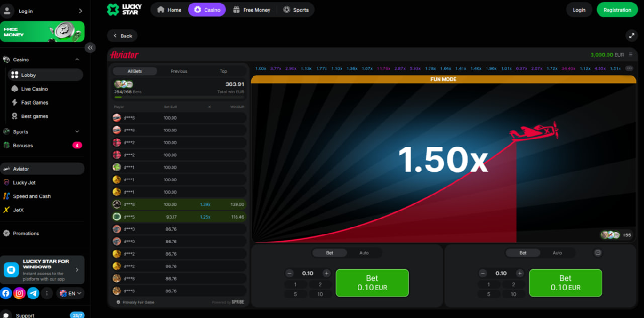644x318 pixels.
Task: Expand the Sports sidebar section
Action: coord(77,131)
